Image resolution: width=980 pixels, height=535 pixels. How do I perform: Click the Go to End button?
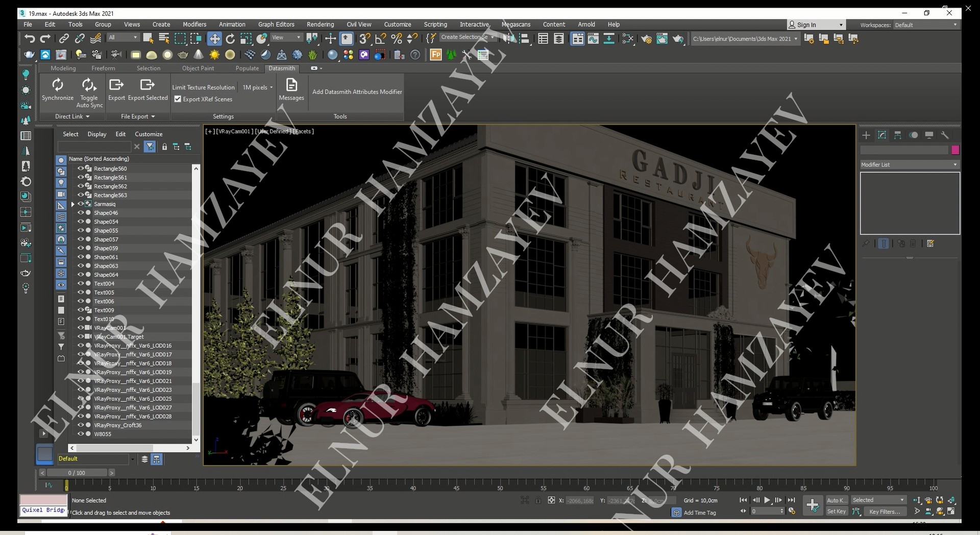pyautogui.click(x=791, y=500)
